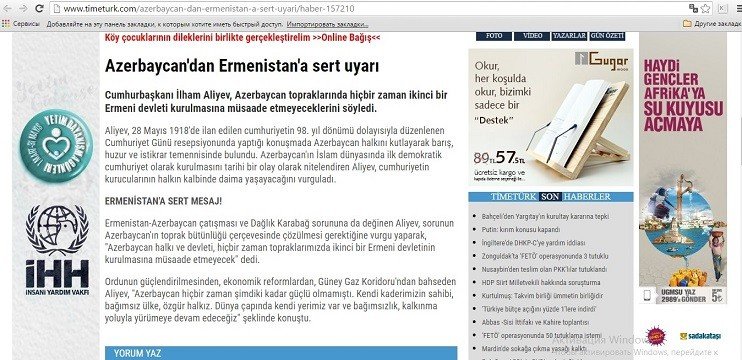The image size is (742, 360).
Task: Open the GÜN ÖZETİ tab
Action: coord(607,36)
